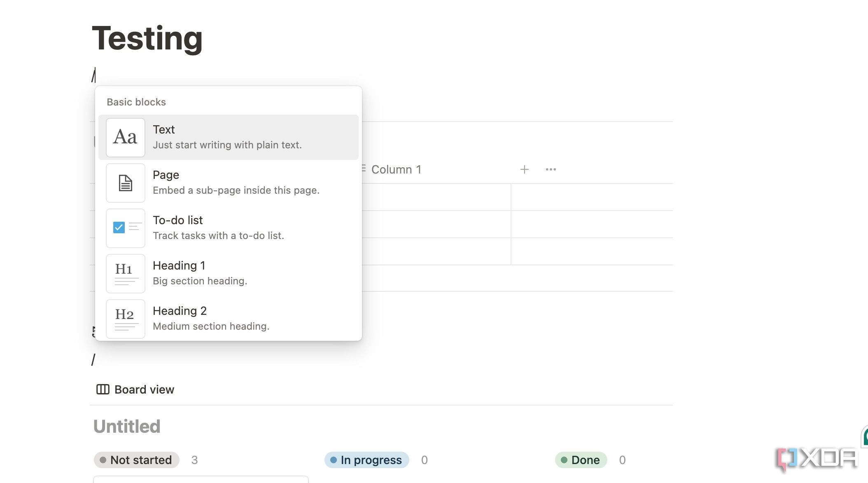
Task: Toggle the To-do list checkbox icon
Action: click(x=118, y=227)
